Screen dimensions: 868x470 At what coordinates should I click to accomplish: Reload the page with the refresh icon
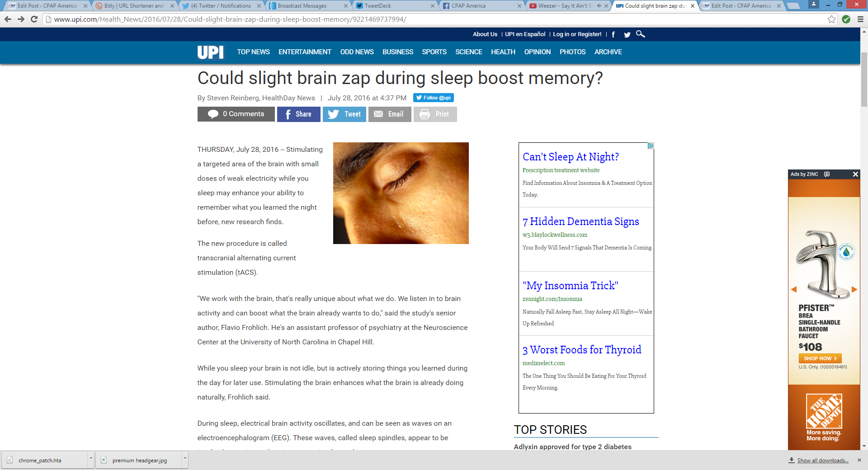[34, 19]
